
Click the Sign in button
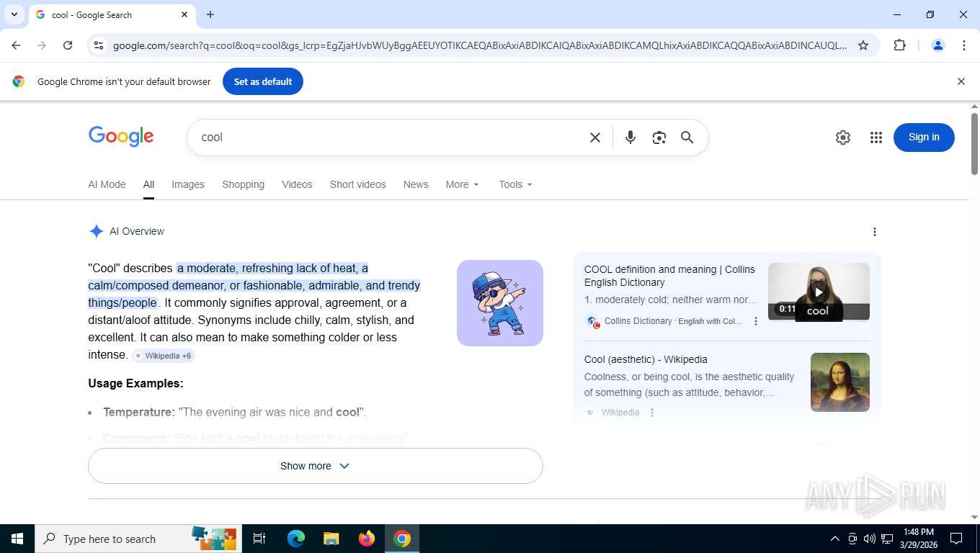tap(924, 138)
